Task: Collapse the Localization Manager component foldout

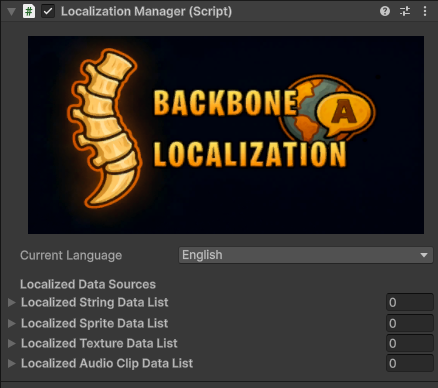Action: (x=11, y=12)
